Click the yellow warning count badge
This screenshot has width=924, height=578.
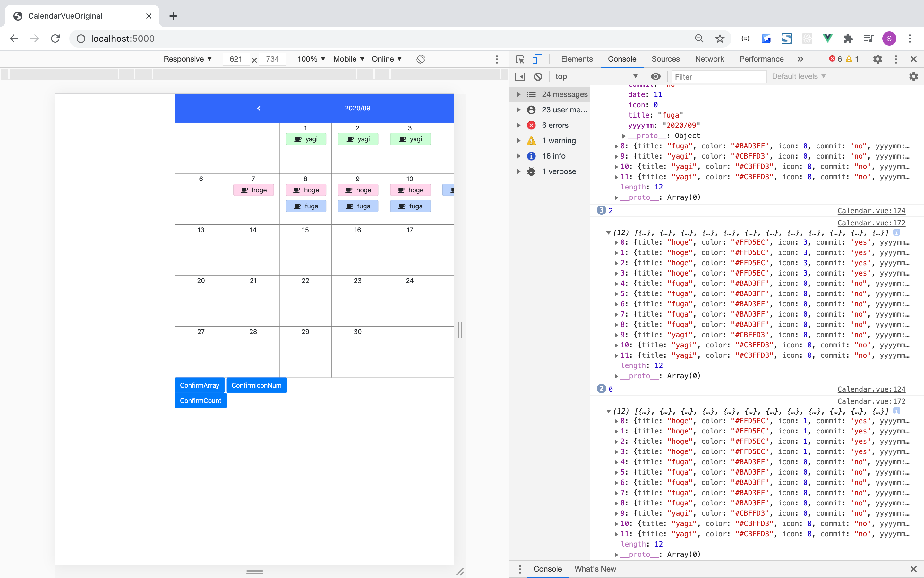tap(852, 59)
